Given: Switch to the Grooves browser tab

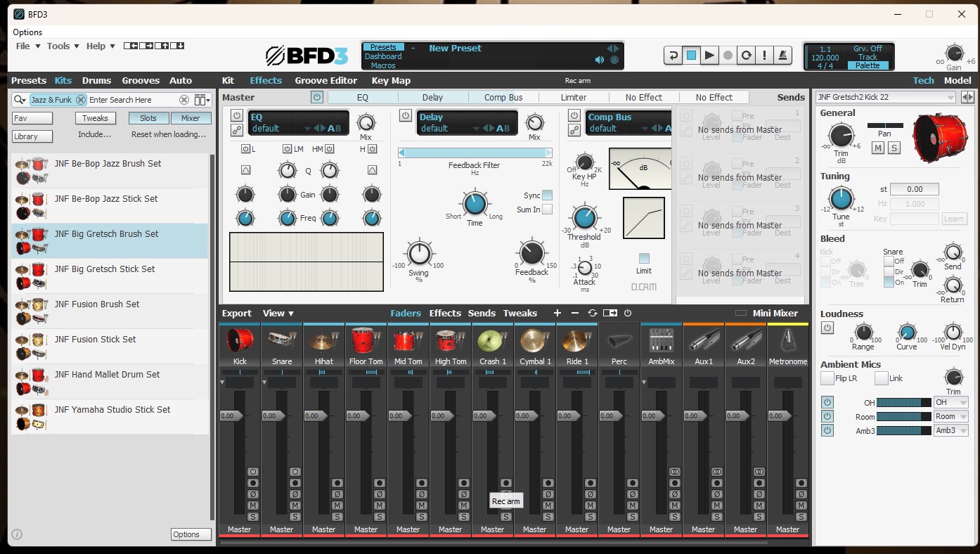Looking at the screenshot, I should point(141,81).
